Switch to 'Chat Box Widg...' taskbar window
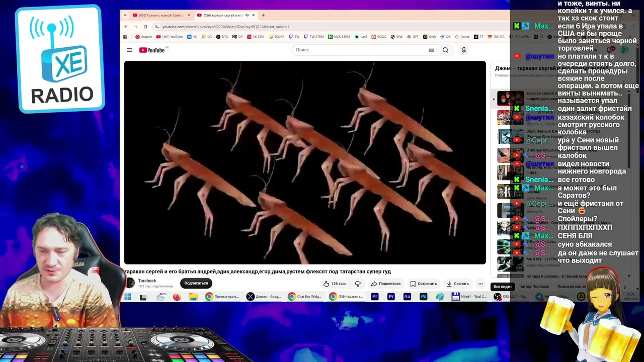 (x=305, y=297)
